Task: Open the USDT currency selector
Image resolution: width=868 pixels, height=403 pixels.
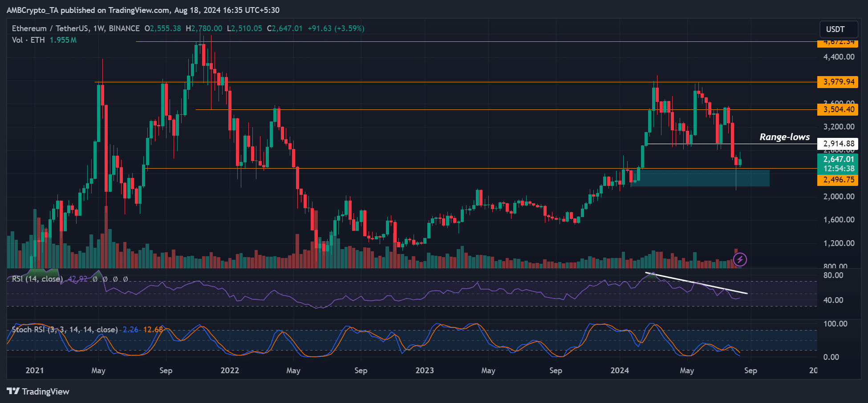Action: (839, 29)
